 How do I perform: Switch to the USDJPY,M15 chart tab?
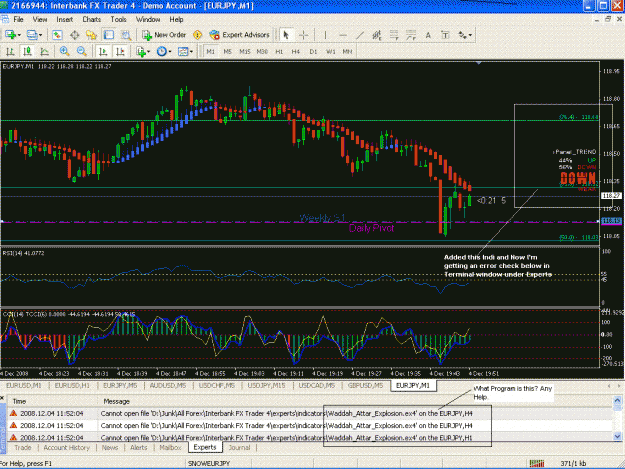pyautogui.click(x=266, y=385)
